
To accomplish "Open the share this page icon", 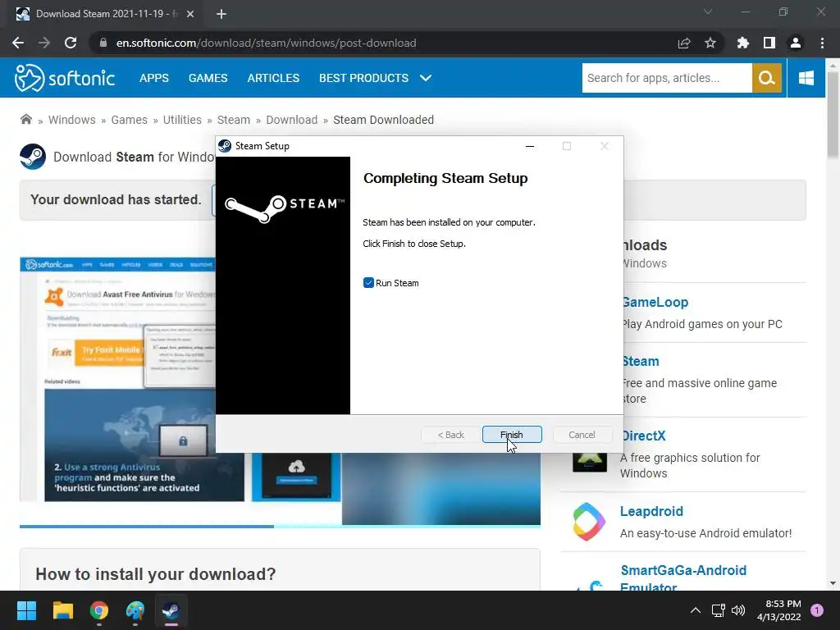I will pos(684,43).
